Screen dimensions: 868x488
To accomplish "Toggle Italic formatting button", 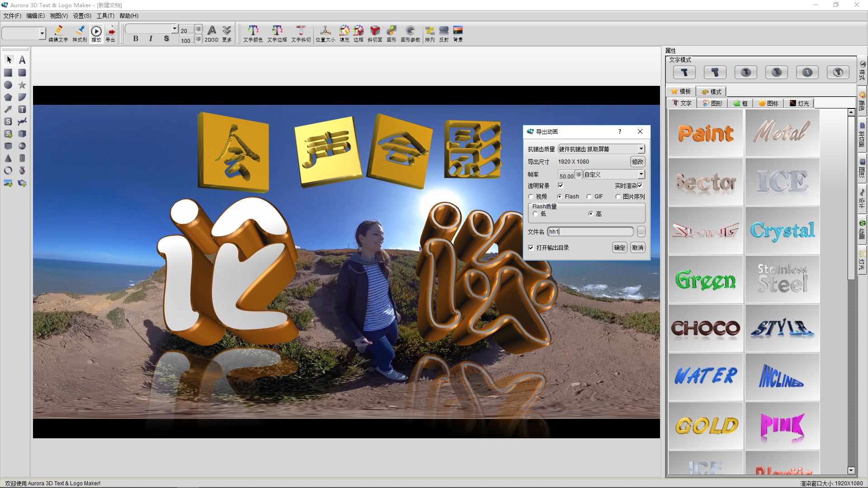I will pyautogui.click(x=151, y=39).
